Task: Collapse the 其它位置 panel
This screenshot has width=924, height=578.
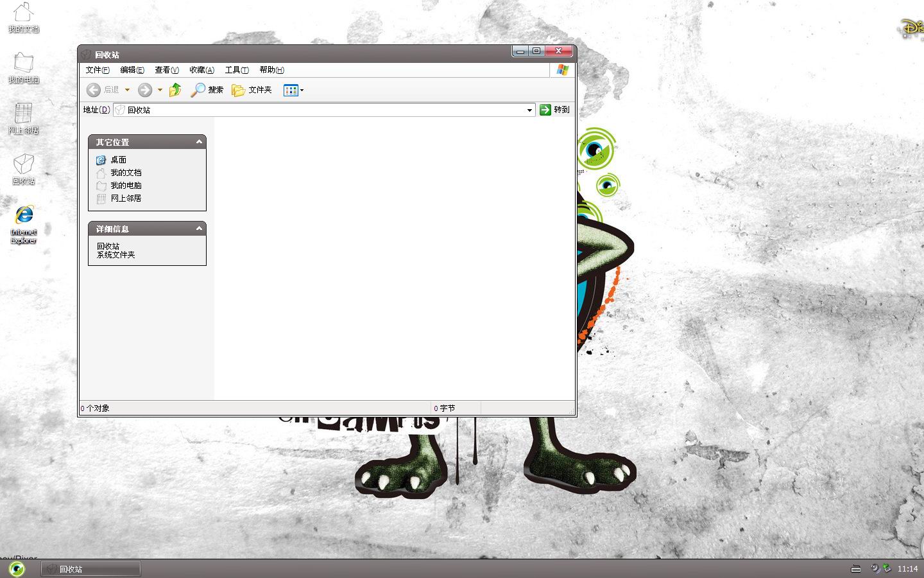Action: click(199, 142)
